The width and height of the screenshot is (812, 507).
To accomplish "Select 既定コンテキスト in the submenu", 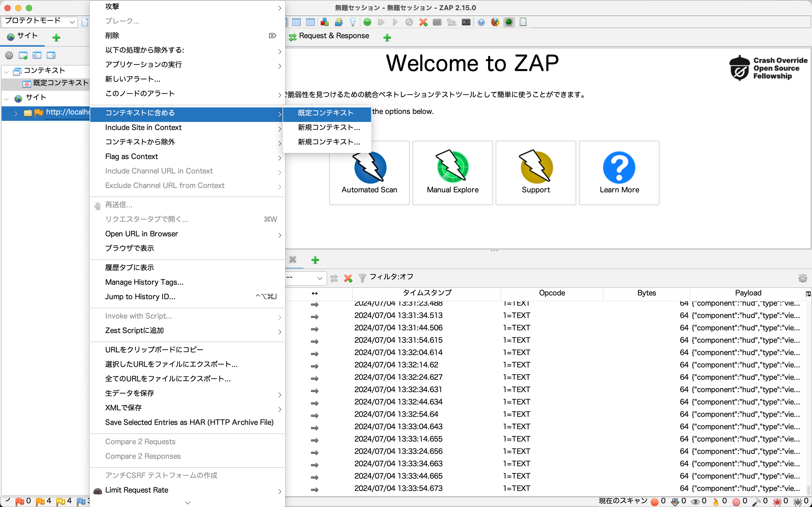I will tap(325, 113).
